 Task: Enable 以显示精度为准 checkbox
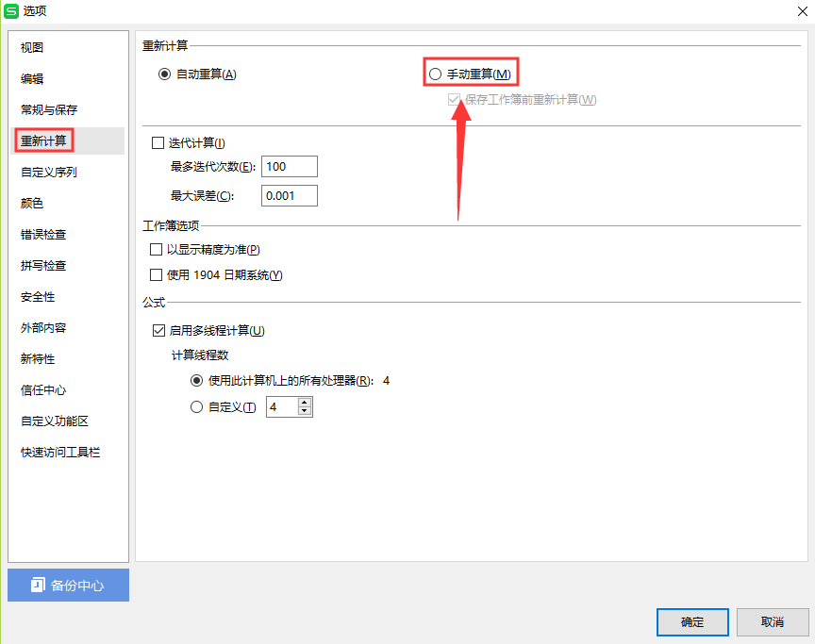point(156,250)
